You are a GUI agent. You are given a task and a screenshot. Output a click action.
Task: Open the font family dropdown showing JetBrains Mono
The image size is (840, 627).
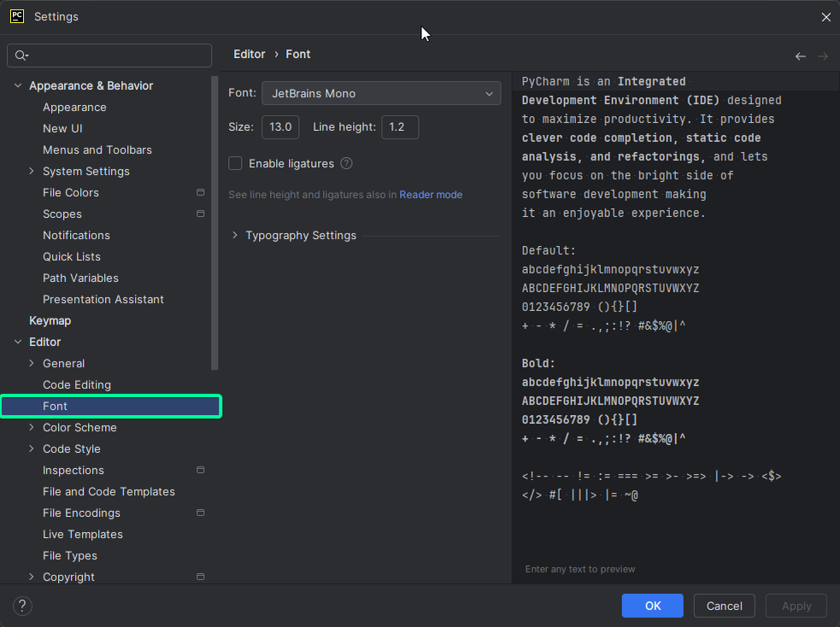[x=381, y=93]
